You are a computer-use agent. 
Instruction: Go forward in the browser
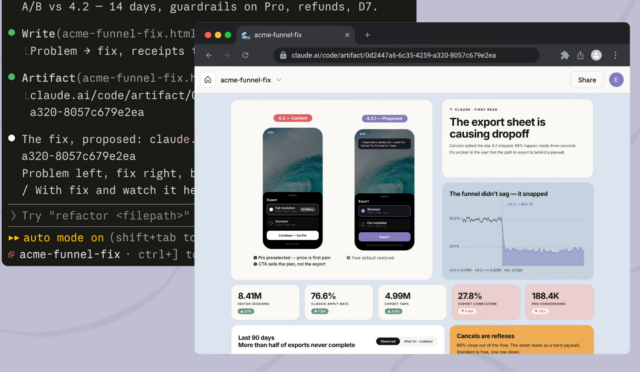(227, 55)
